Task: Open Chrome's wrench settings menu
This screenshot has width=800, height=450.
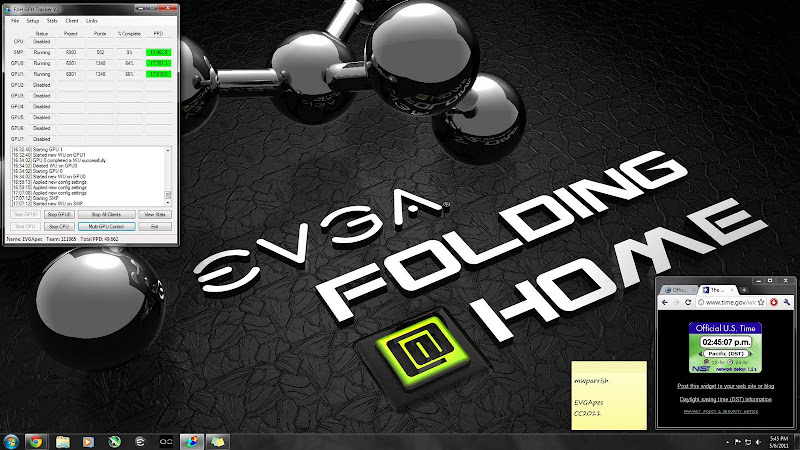Action: [x=787, y=303]
